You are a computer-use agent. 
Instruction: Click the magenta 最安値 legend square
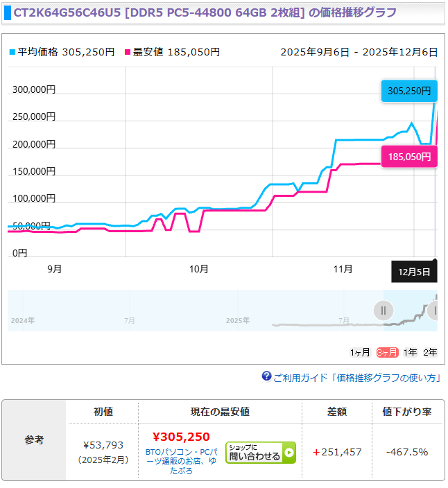[128, 52]
